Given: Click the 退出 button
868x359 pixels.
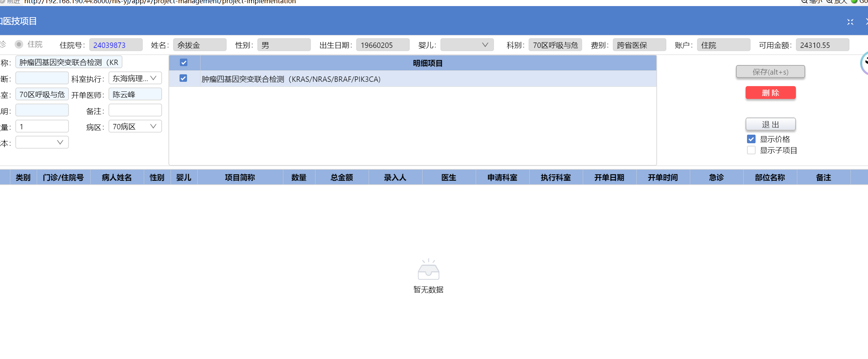Looking at the screenshot, I should [770, 124].
